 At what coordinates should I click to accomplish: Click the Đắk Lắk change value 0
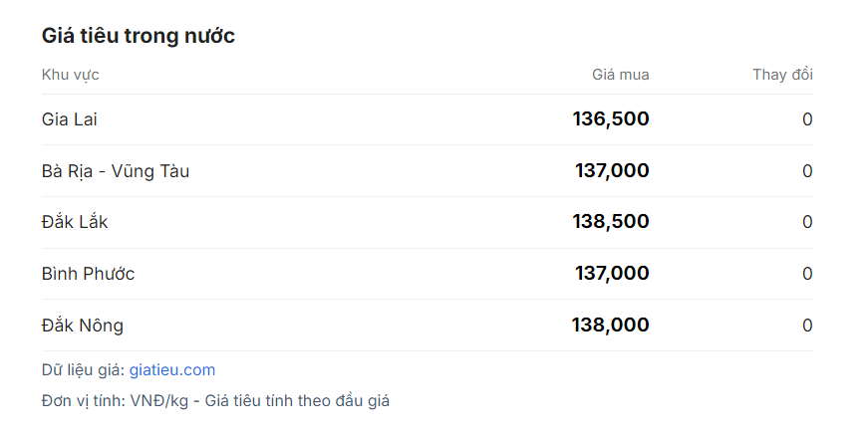click(807, 222)
